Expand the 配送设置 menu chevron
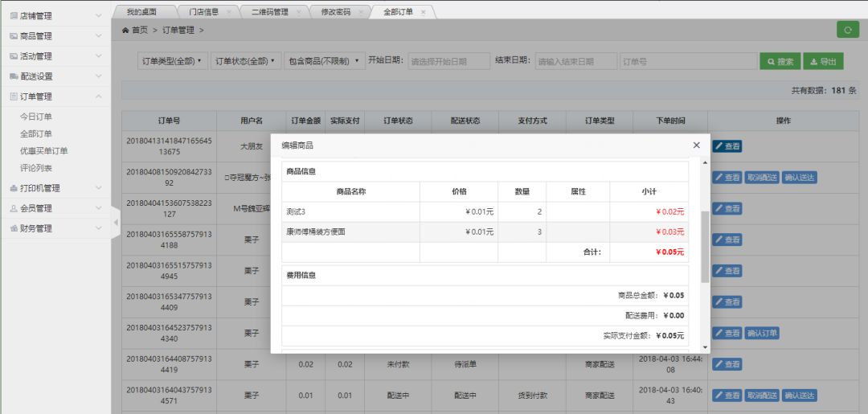 (99, 76)
